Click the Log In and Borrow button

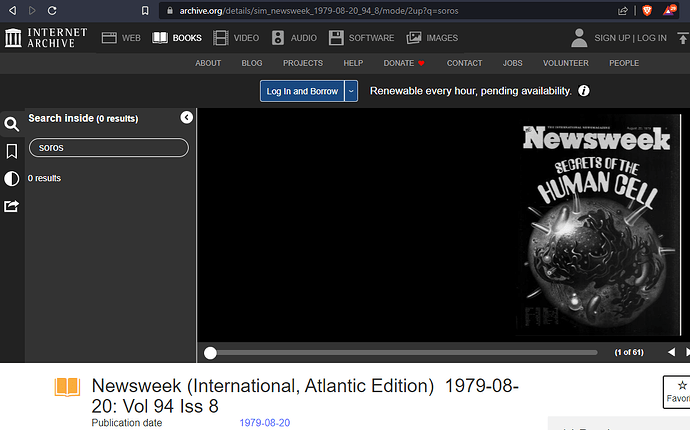click(302, 91)
